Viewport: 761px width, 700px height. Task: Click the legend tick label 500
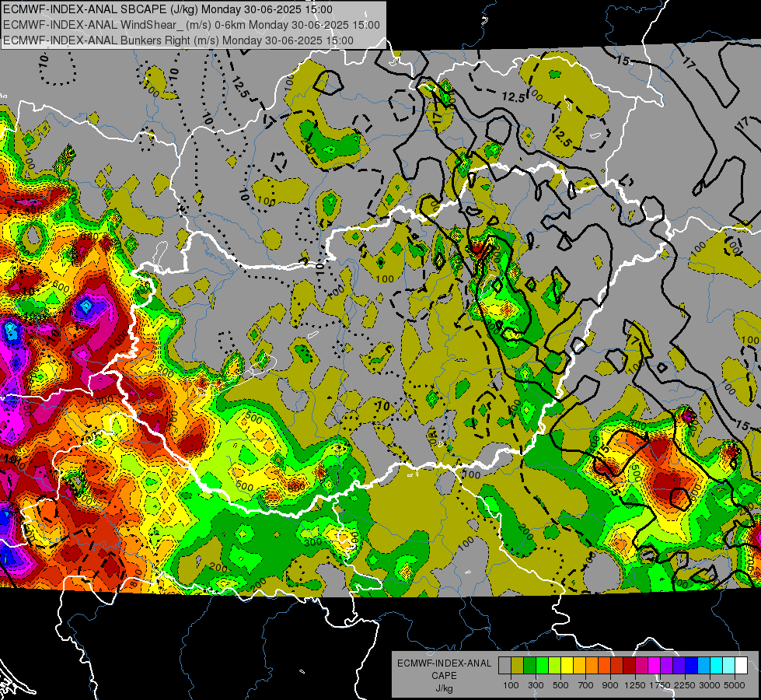[x=560, y=685]
